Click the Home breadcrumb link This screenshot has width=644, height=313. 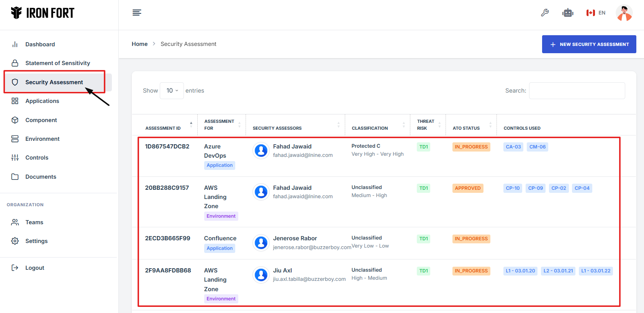[x=139, y=44]
